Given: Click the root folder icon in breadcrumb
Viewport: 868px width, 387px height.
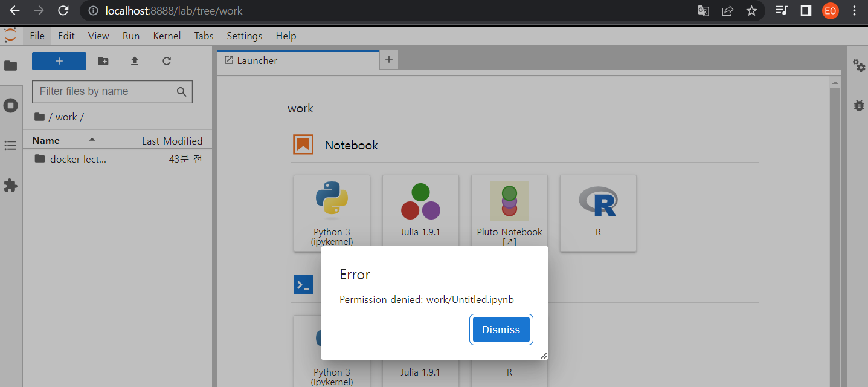Looking at the screenshot, I should (39, 117).
